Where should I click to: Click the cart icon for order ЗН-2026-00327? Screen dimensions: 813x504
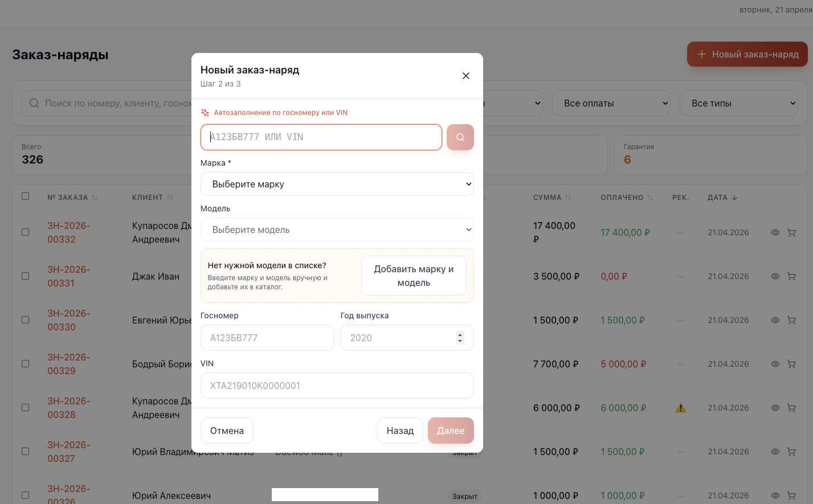791,452
